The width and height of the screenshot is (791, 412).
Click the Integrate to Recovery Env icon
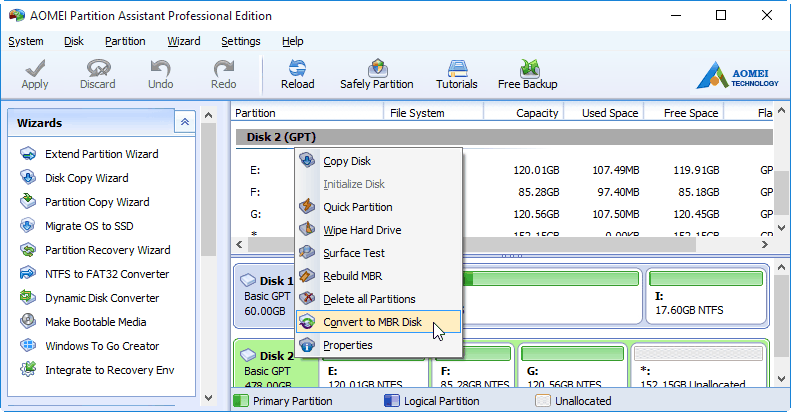click(28, 370)
